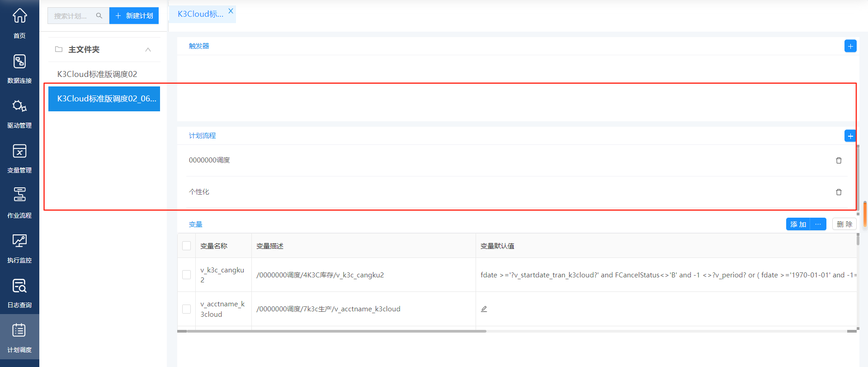
Task: Click the 主文件夹 folder icon
Action: click(x=59, y=49)
